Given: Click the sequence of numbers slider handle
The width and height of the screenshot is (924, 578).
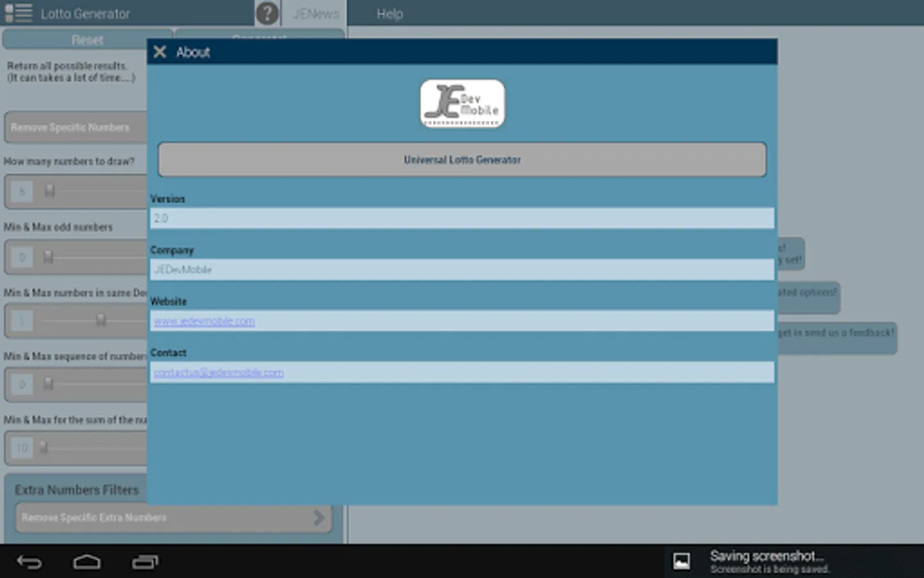Looking at the screenshot, I should point(48,383).
